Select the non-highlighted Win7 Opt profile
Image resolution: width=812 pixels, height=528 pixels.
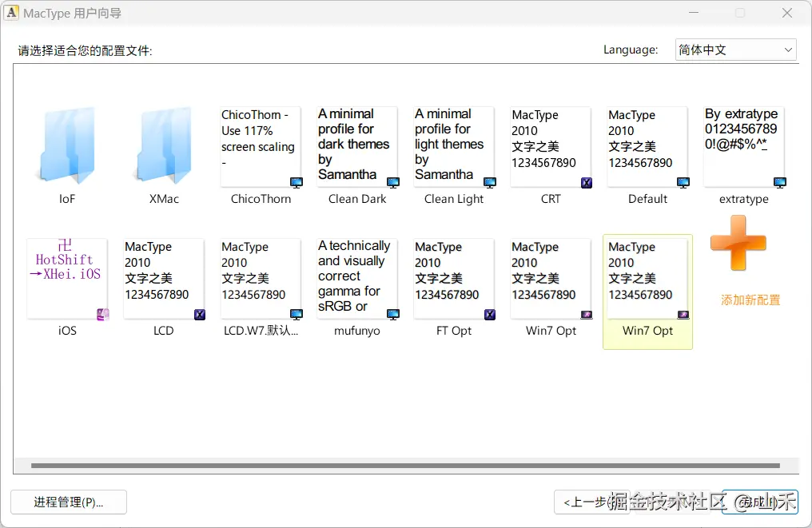[x=551, y=279]
